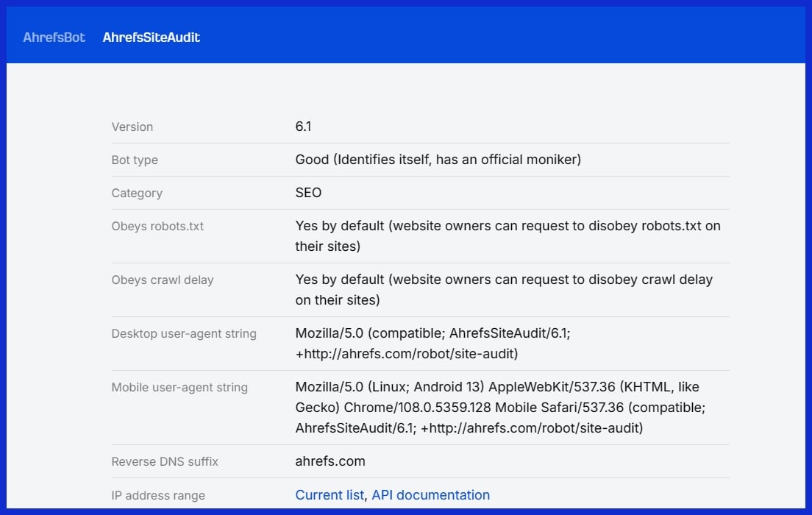
Task: Click the version value 6.1
Action: coord(303,127)
